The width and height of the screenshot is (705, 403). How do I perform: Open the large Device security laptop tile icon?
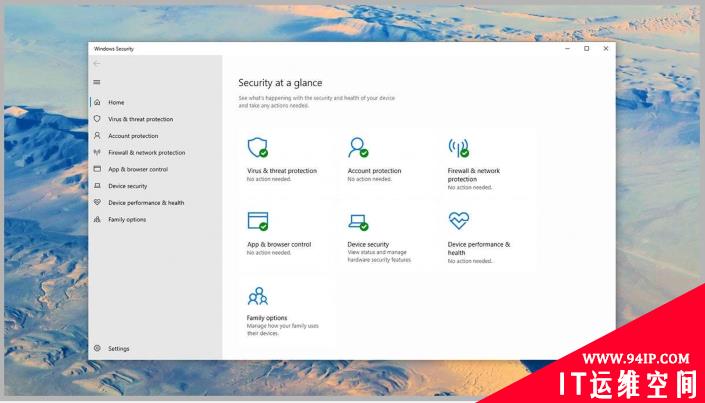pos(358,222)
